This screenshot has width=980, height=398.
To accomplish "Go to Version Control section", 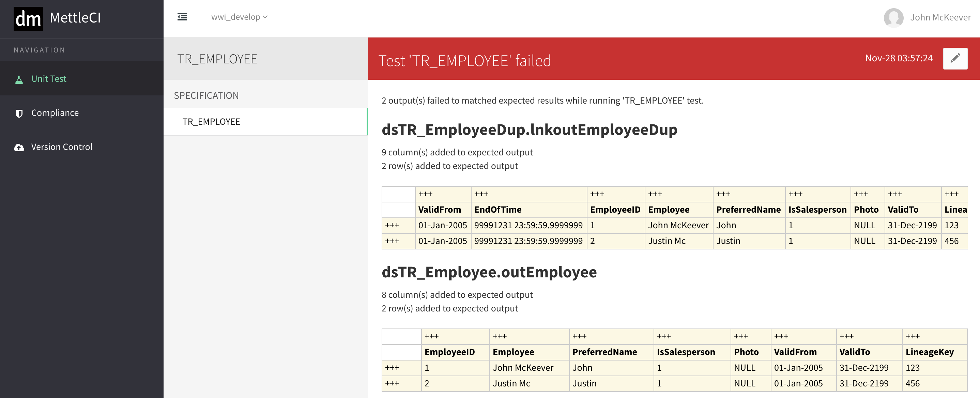I will point(62,147).
